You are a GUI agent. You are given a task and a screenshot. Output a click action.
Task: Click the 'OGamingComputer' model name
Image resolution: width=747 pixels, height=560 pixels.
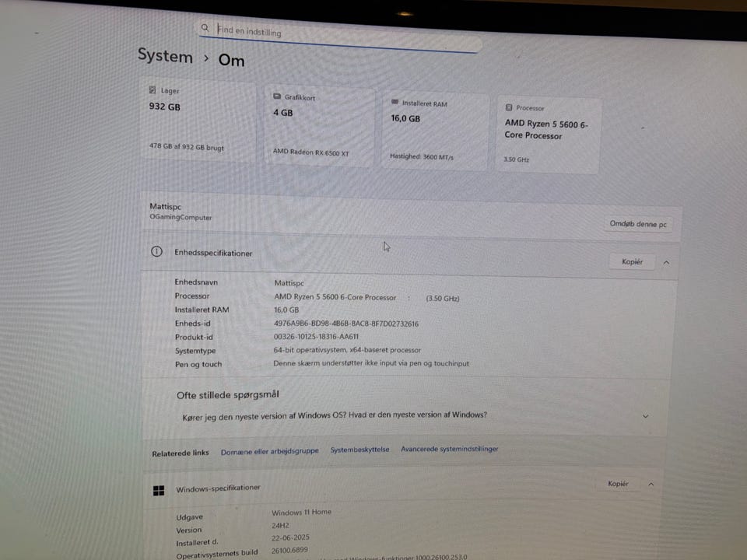pyautogui.click(x=181, y=217)
